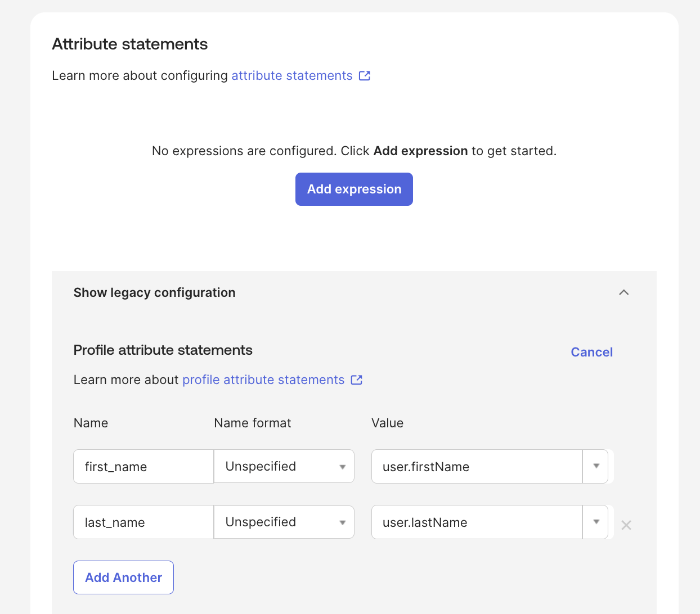The image size is (700, 614).
Task: Click the collapse chevron for legacy configuration
Action: click(623, 292)
